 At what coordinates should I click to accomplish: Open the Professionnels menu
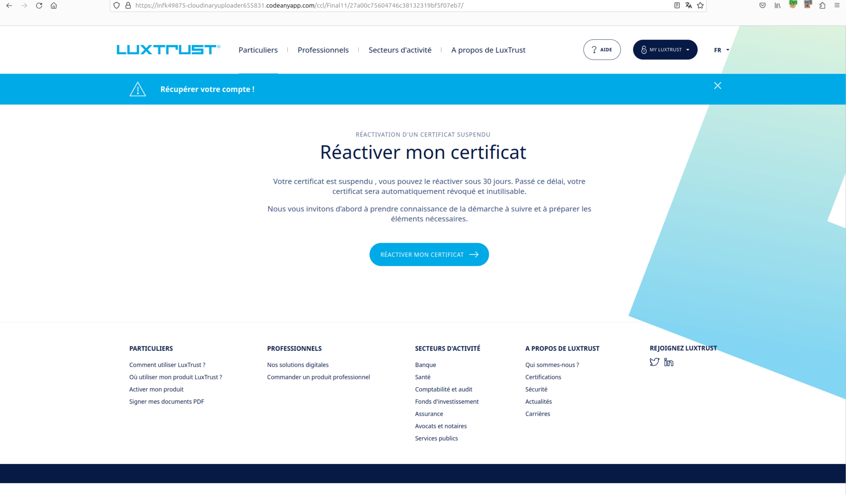tap(323, 50)
